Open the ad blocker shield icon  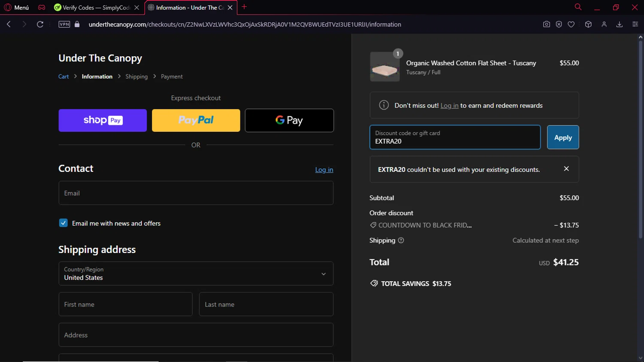pos(559,24)
